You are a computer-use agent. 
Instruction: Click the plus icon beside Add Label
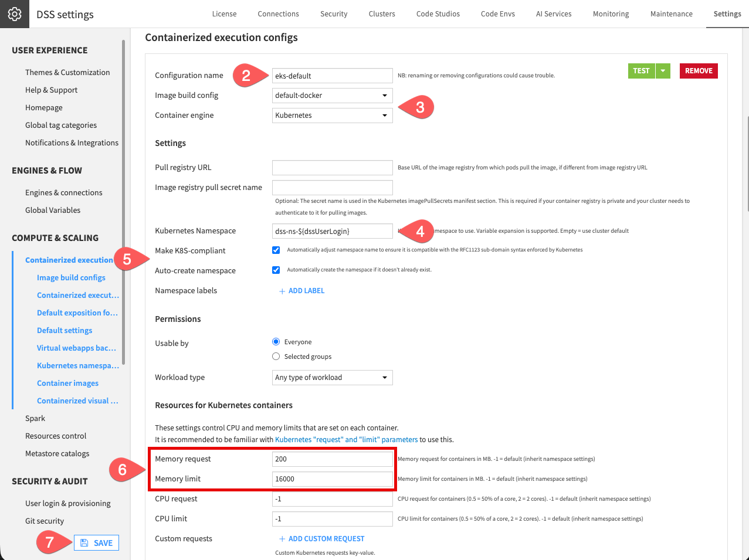pos(282,291)
